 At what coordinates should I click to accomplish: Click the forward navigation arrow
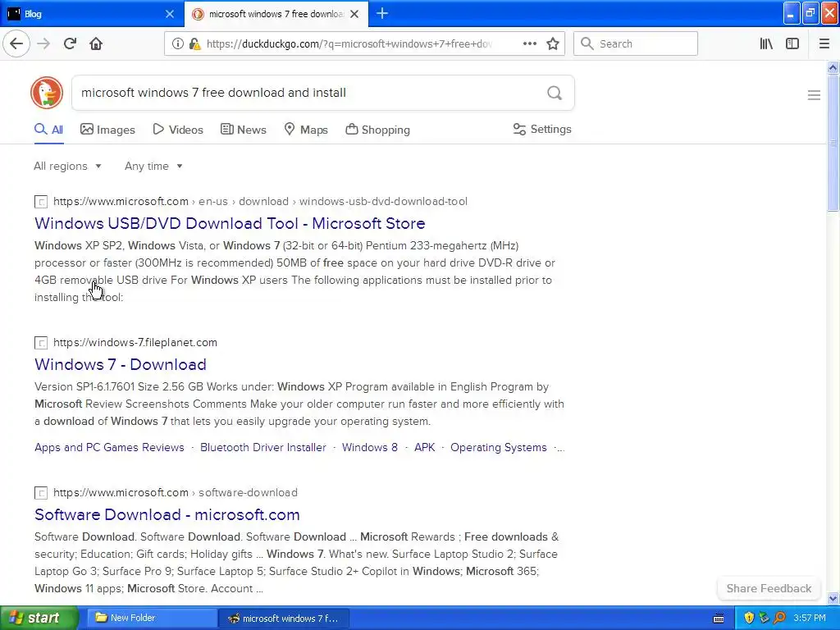43,43
